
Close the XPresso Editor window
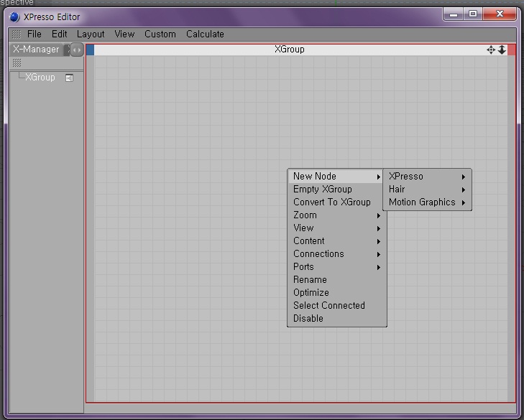500,14
